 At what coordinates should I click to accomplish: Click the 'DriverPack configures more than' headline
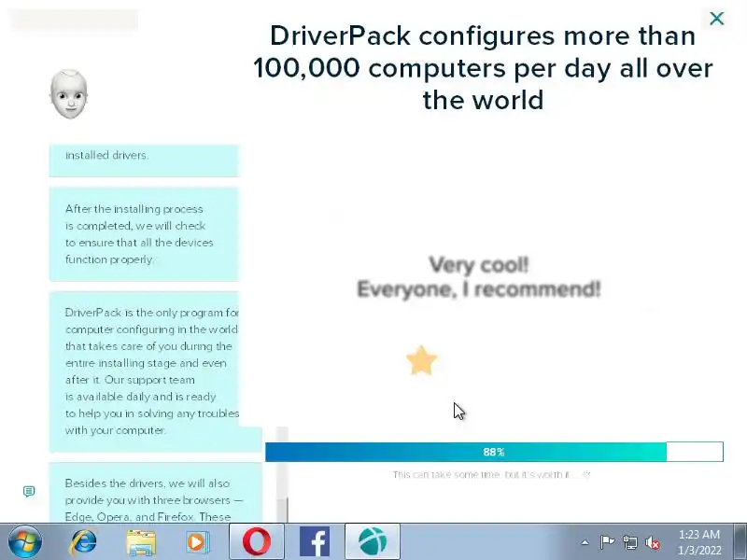tap(483, 67)
